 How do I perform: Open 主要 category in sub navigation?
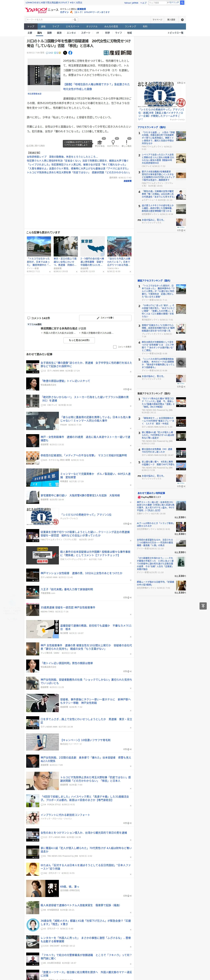[x=30, y=33]
